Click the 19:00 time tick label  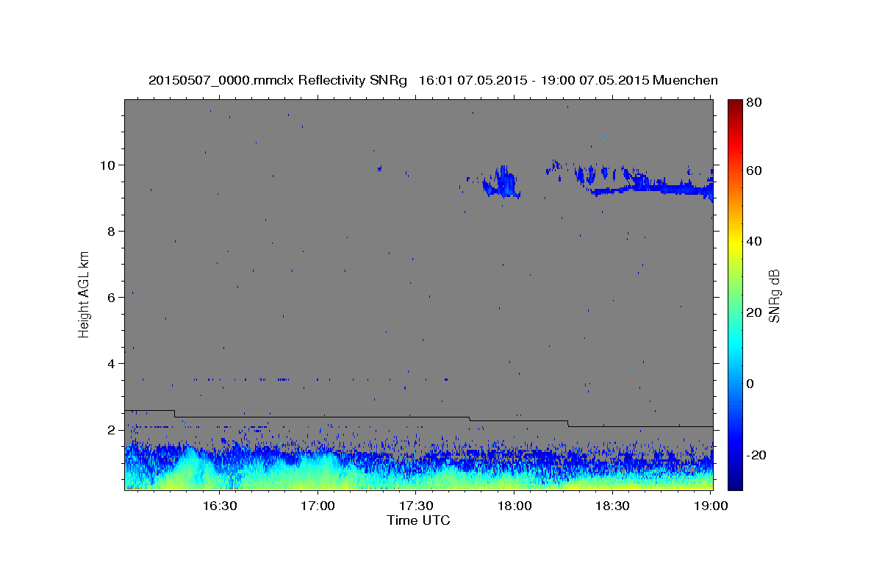tap(710, 506)
